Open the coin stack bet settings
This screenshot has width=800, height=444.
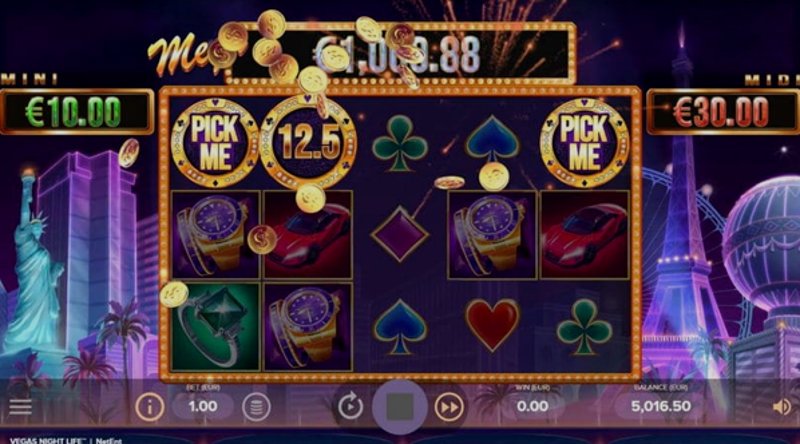click(256, 407)
